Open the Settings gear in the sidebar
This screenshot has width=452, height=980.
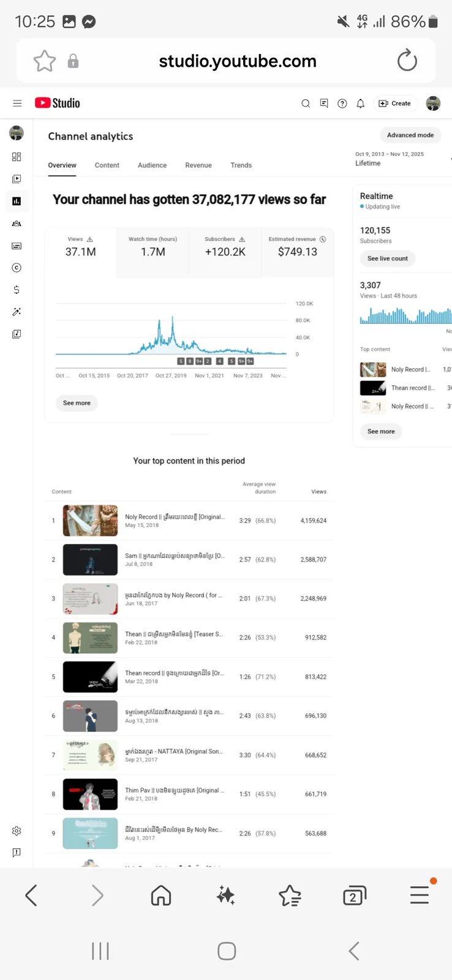coord(17,831)
